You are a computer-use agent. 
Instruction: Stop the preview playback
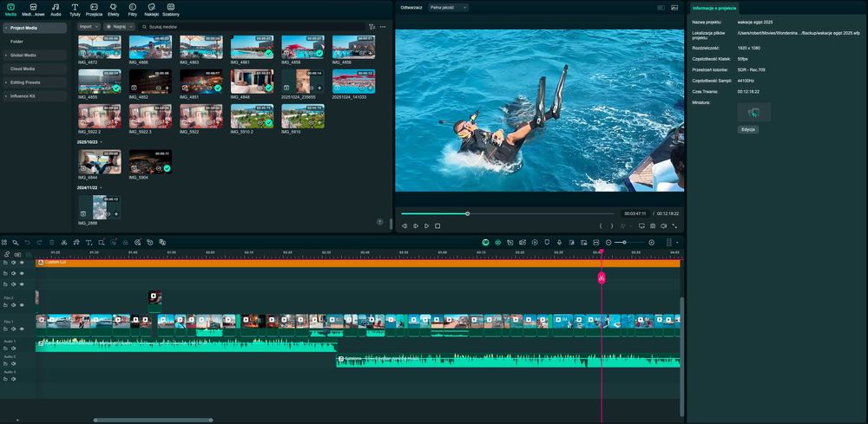click(437, 225)
